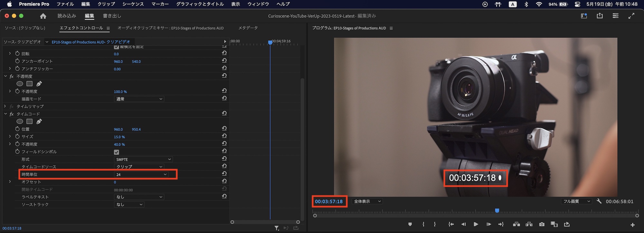The image size is (644, 233).
Task: Select the pen mask tool under 不透明度
Action: coord(39,84)
